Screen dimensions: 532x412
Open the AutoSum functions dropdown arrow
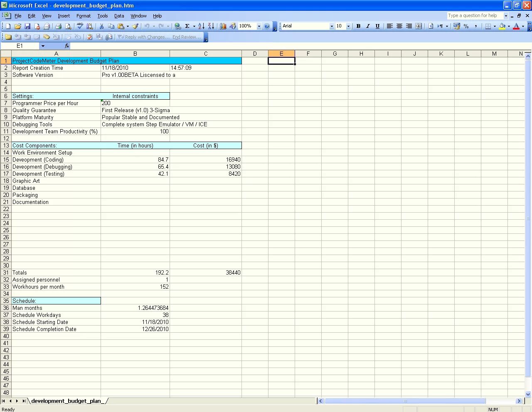click(194, 26)
